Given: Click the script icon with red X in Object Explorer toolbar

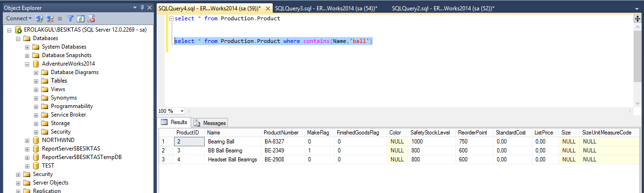Looking at the screenshot, I should point(91,18).
